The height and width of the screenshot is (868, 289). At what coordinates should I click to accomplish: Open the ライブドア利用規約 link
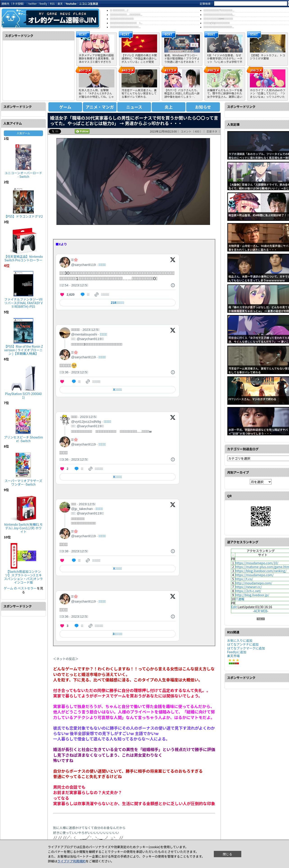(x=71, y=861)
